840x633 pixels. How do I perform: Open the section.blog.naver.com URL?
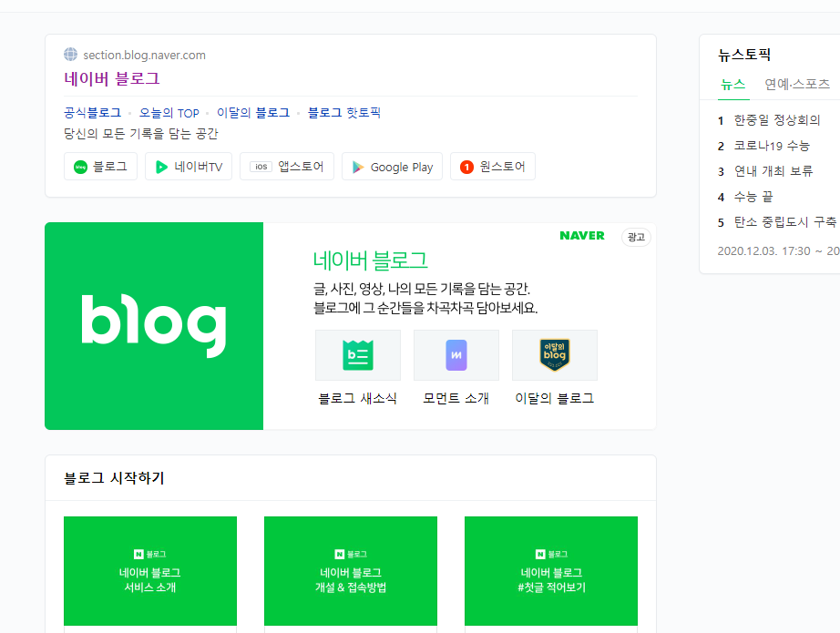point(144,56)
